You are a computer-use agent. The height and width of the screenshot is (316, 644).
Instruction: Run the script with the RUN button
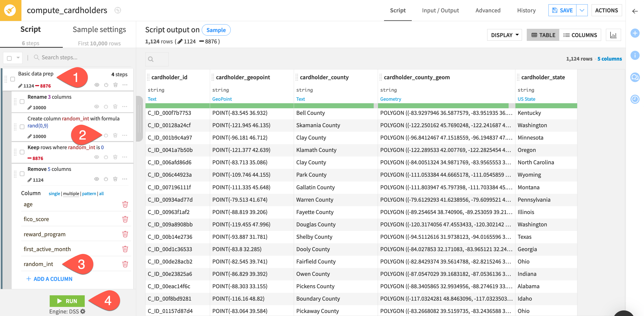[x=67, y=301]
